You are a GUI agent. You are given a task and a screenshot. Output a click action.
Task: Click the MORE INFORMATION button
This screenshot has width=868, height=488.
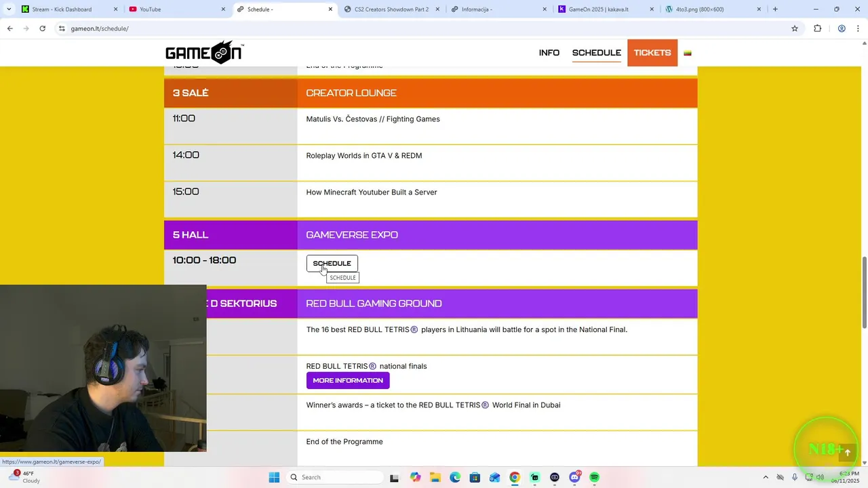coord(348,380)
